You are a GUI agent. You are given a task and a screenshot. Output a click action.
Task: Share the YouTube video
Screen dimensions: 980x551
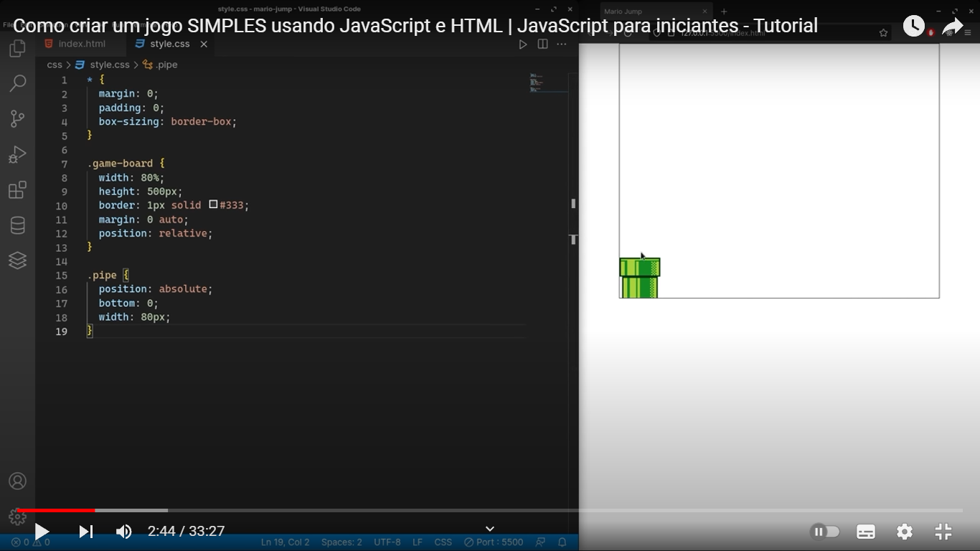952,27
